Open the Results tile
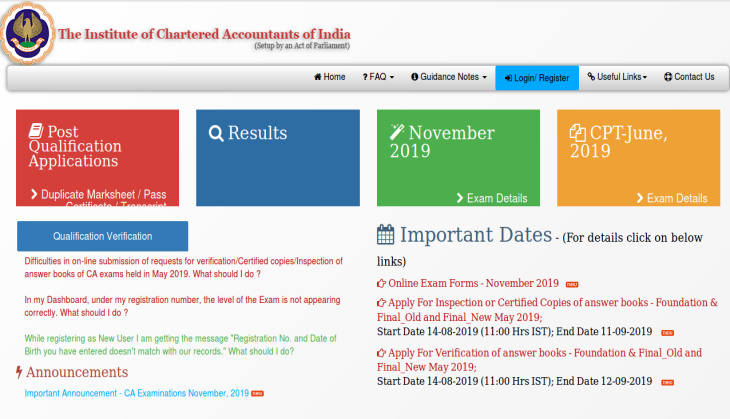This screenshot has width=730, height=419. [x=278, y=158]
